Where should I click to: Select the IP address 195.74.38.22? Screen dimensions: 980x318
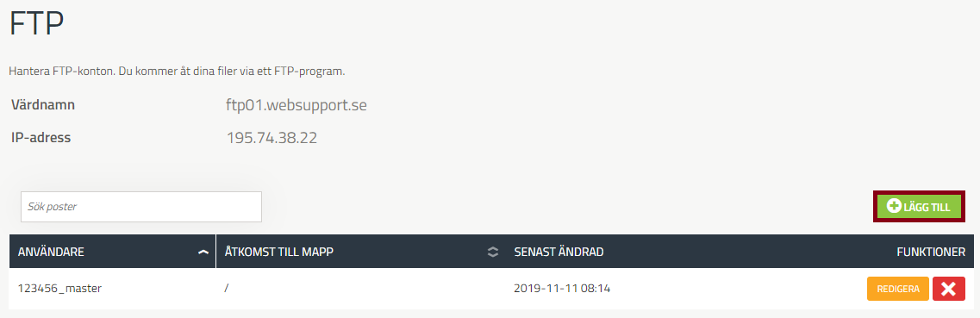[272, 137]
